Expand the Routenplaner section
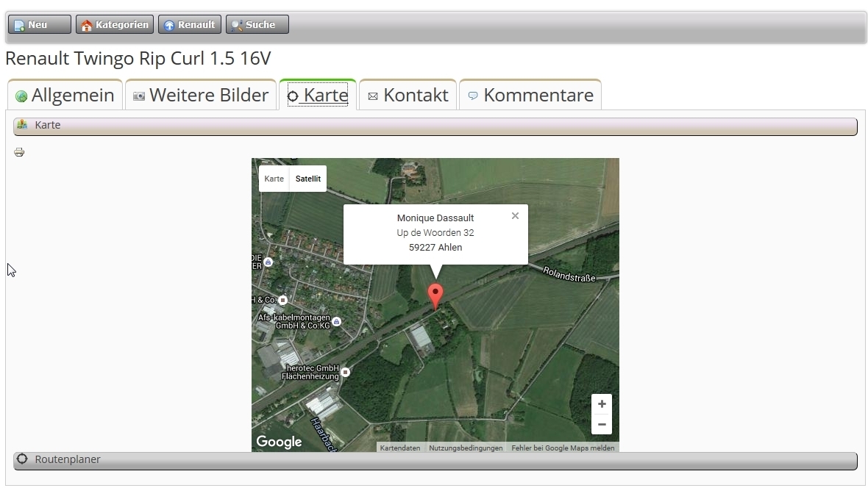Viewport: 868px width, 488px height. (435, 460)
